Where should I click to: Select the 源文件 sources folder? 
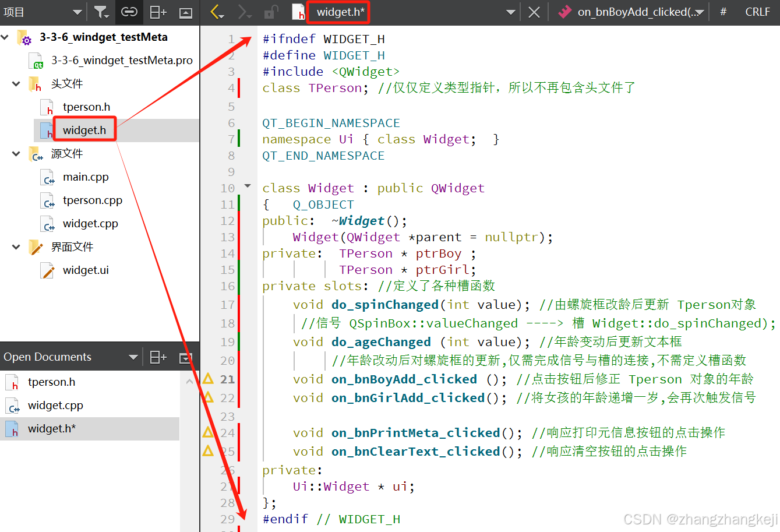[67, 154]
